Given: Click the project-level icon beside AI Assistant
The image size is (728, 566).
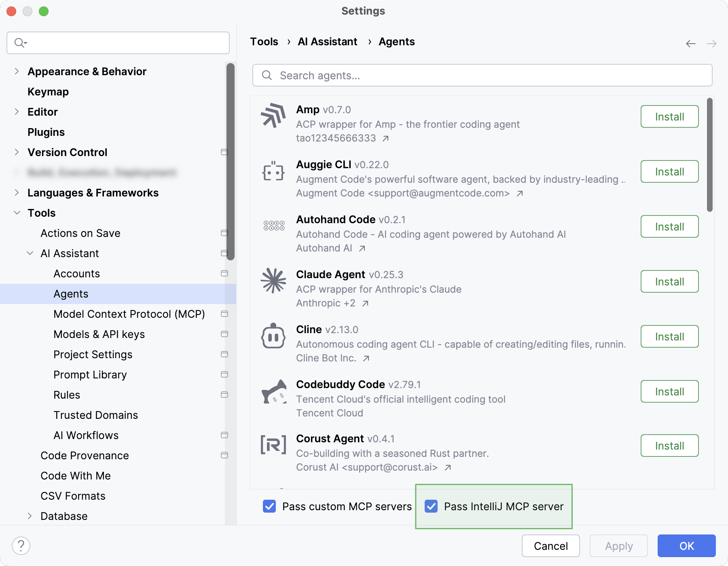Looking at the screenshot, I should point(224,253).
